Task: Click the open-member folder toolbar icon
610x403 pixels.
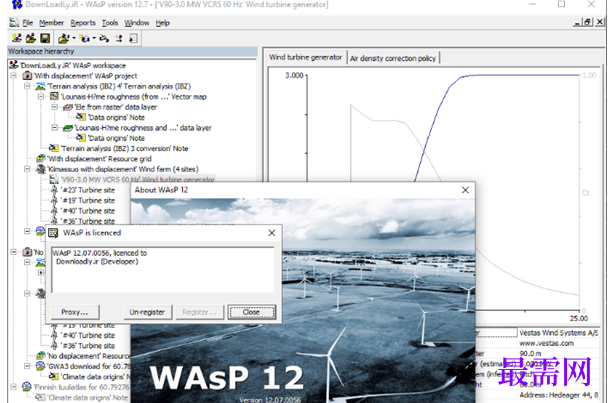Action: point(64,38)
